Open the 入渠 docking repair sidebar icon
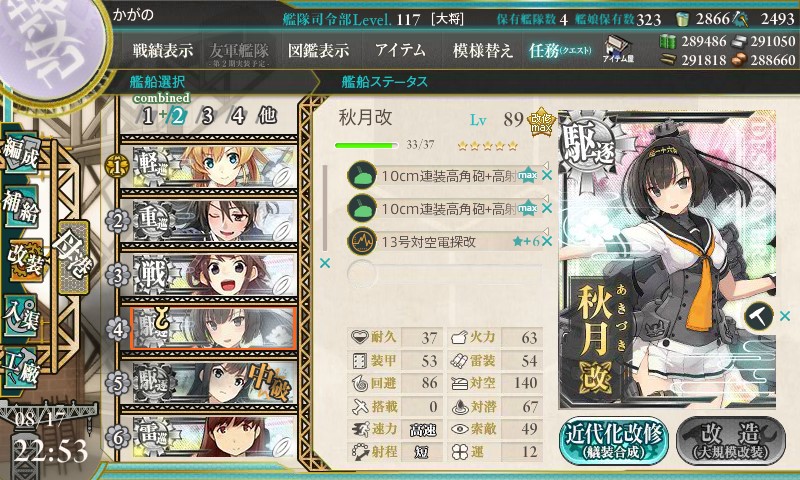800x480 pixels. (20, 316)
